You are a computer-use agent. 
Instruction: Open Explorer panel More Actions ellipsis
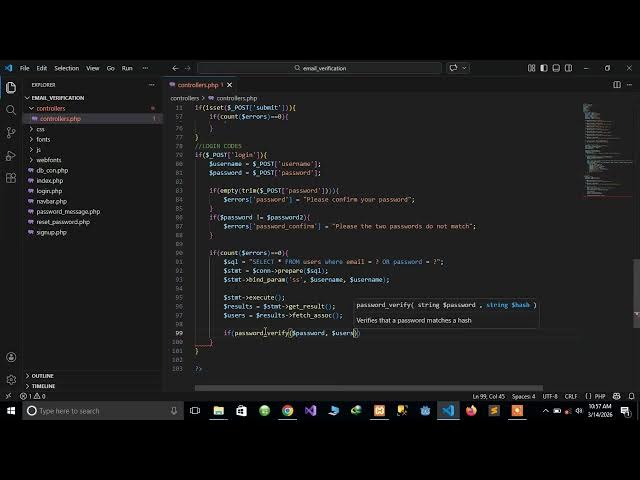[152, 85]
